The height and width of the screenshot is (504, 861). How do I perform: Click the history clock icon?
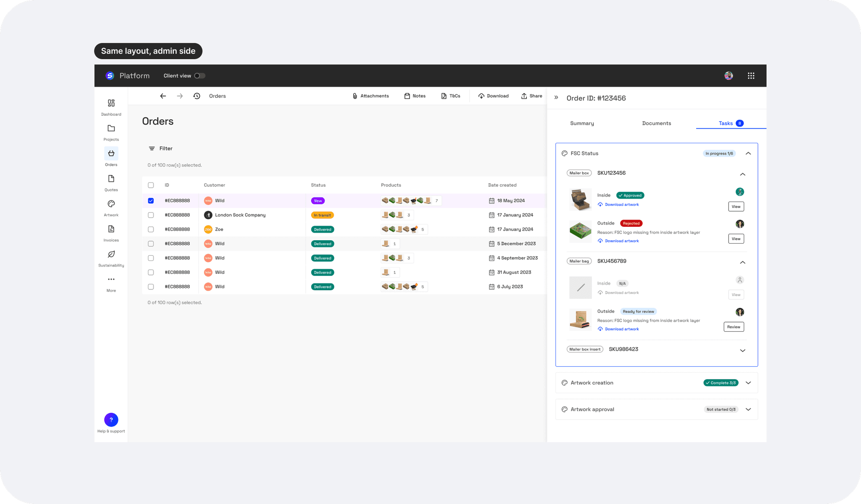coord(197,96)
